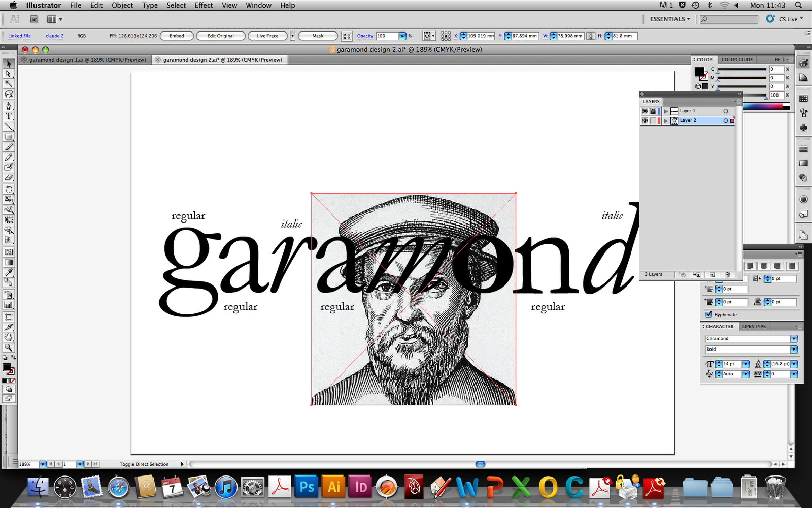
Task: Activate the Zoom tool
Action: coord(9,348)
